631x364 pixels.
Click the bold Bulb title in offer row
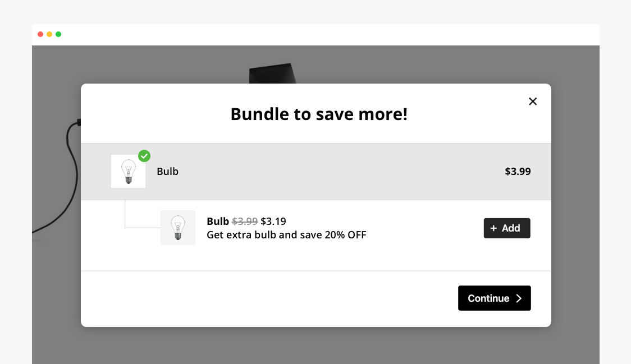(x=218, y=221)
